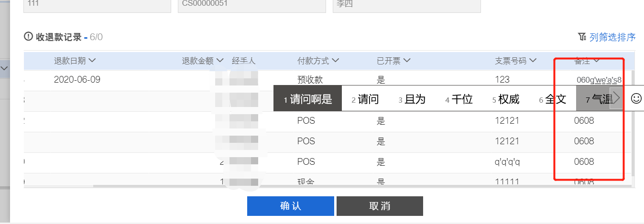Click the info icon beside 收退款记录
The image size is (644, 224).
coord(28,36)
